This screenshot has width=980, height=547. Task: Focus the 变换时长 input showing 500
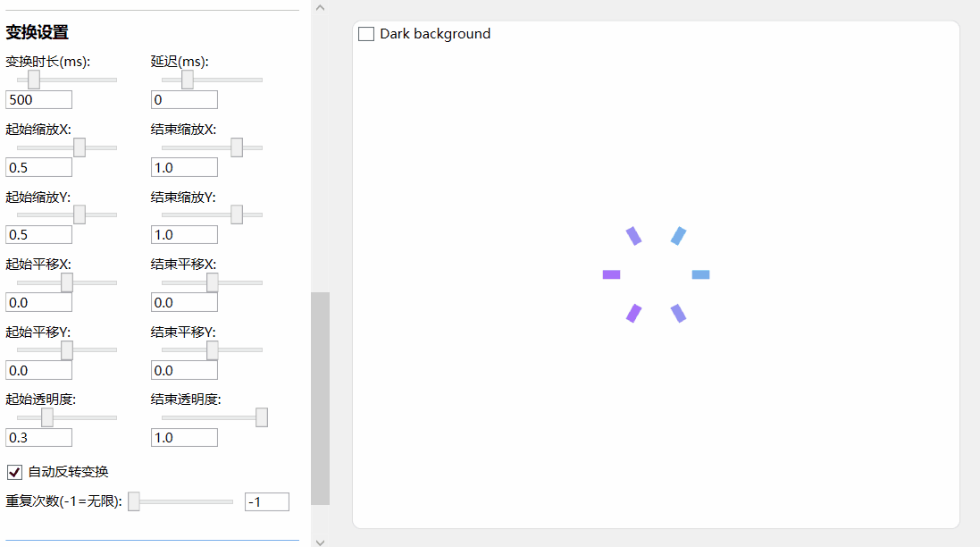tap(38, 100)
